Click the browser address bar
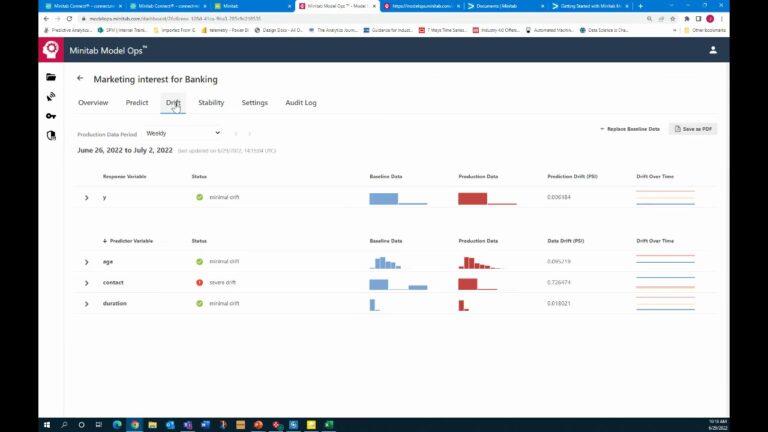 pyautogui.click(x=362, y=19)
